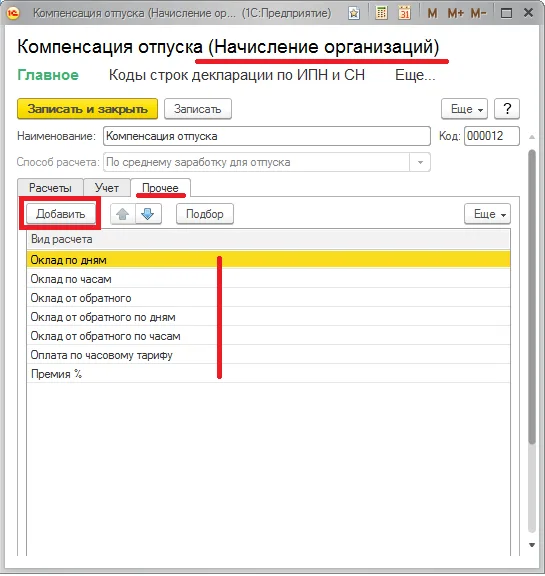Image resolution: width=545 pixels, height=576 pixels.
Task: Click the 1C application logo icon
Action: 13,13
